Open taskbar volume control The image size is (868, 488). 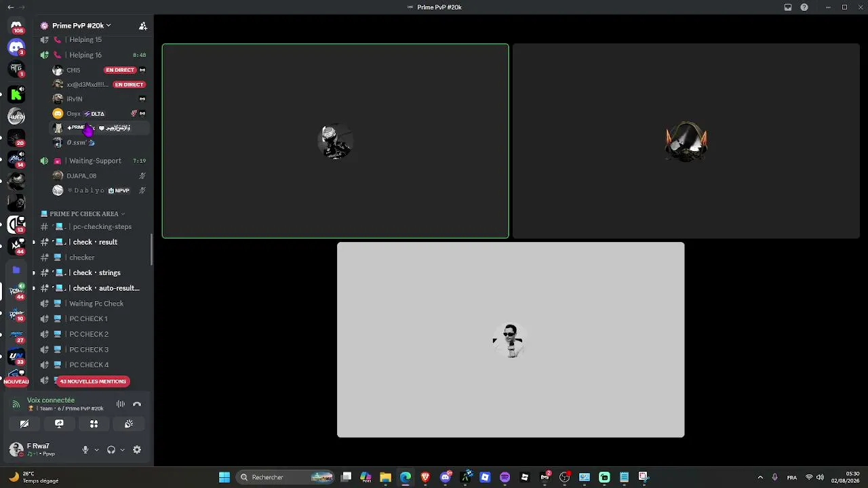click(x=821, y=477)
